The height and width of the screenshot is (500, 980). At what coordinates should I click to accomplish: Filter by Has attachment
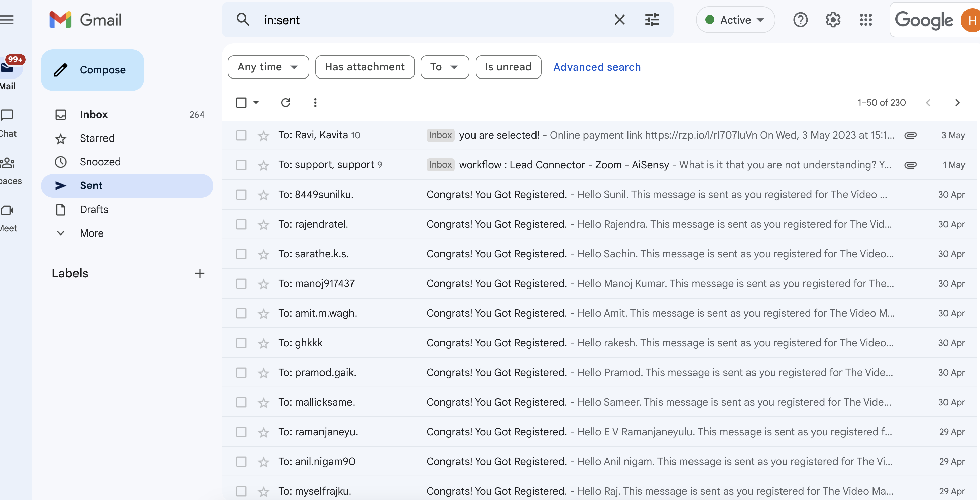pos(365,67)
